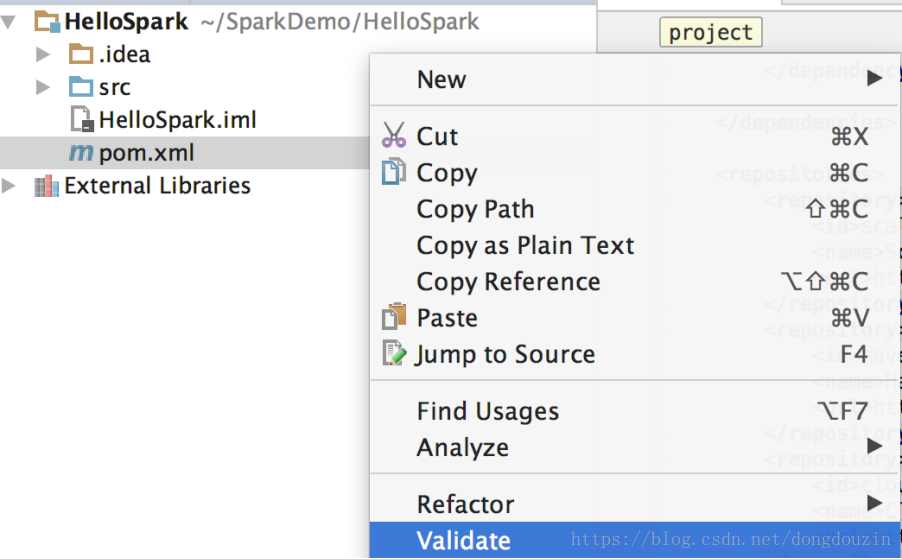Click the HelloSpark.iml file icon
This screenshot has height=559, width=902.
(82, 119)
